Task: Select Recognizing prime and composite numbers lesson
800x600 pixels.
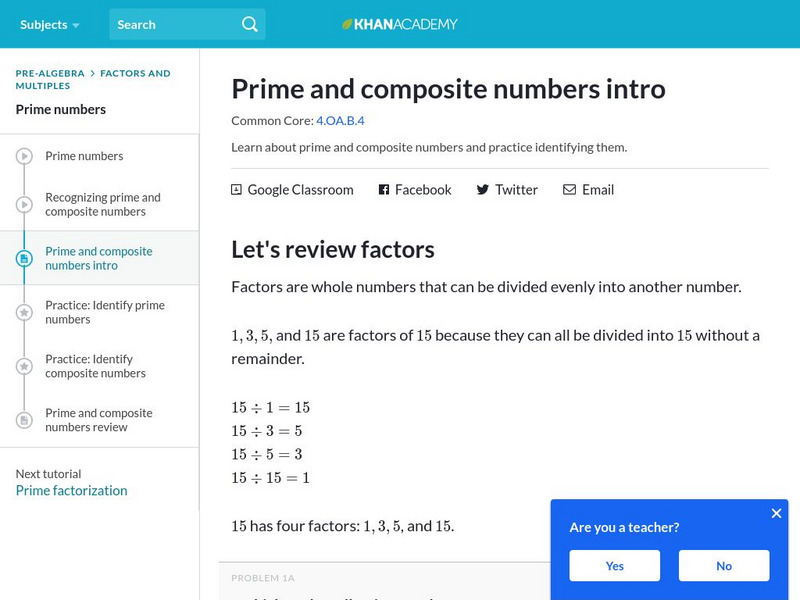Action: 102,204
